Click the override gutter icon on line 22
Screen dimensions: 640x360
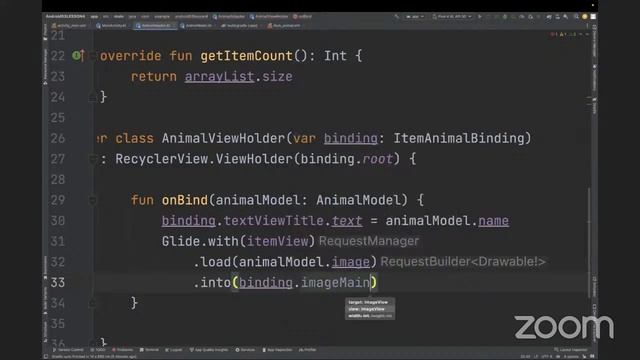78,56
